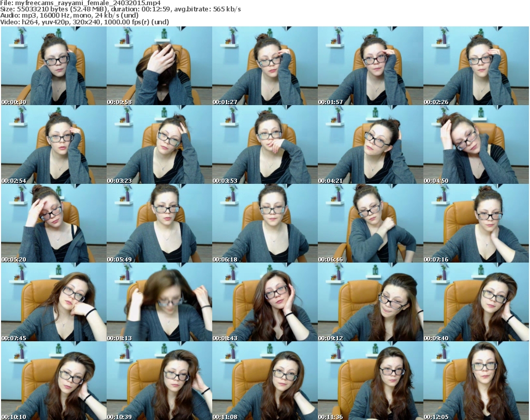Click the 'Audio: mp3, 16000 Hz' line
The image size is (530, 420).
coord(69,16)
